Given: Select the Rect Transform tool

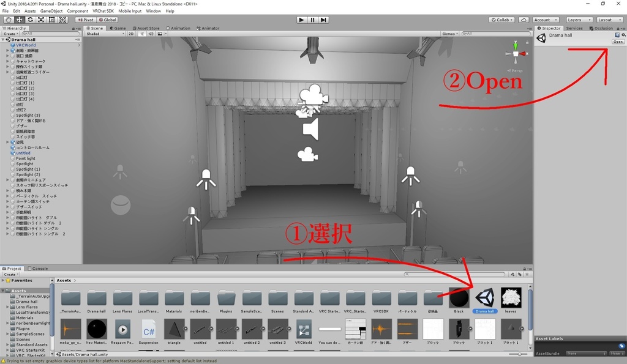Looking at the screenshot, I should [51, 20].
